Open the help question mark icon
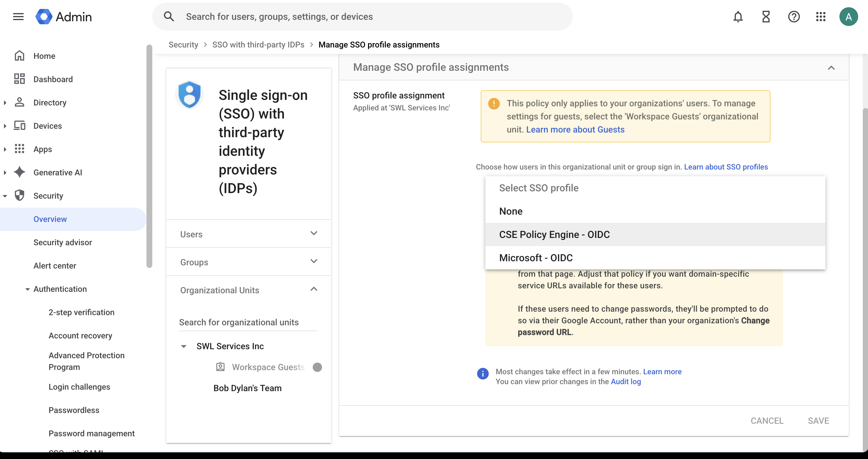The image size is (868, 459). pos(794,17)
